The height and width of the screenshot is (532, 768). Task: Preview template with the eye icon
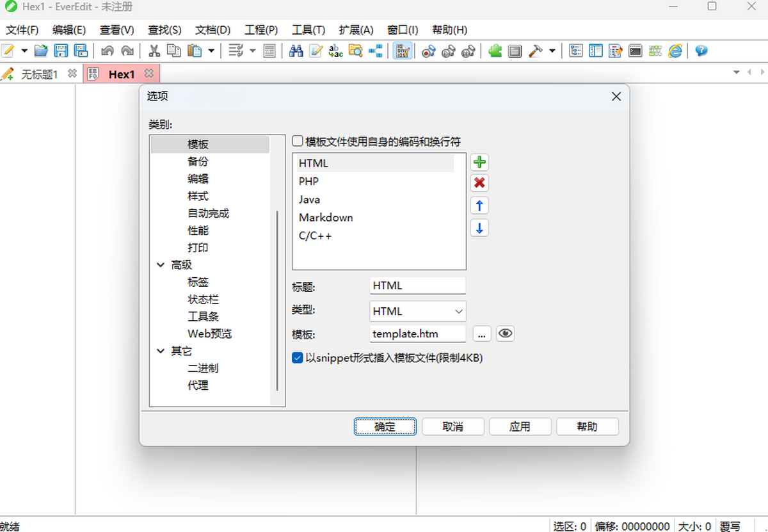click(506, 334)
